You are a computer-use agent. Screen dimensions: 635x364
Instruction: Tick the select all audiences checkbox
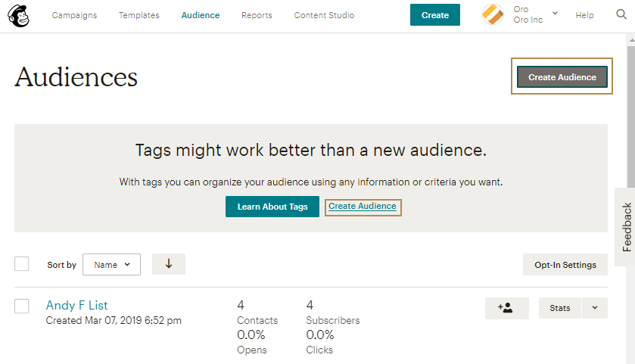(22, 264)
